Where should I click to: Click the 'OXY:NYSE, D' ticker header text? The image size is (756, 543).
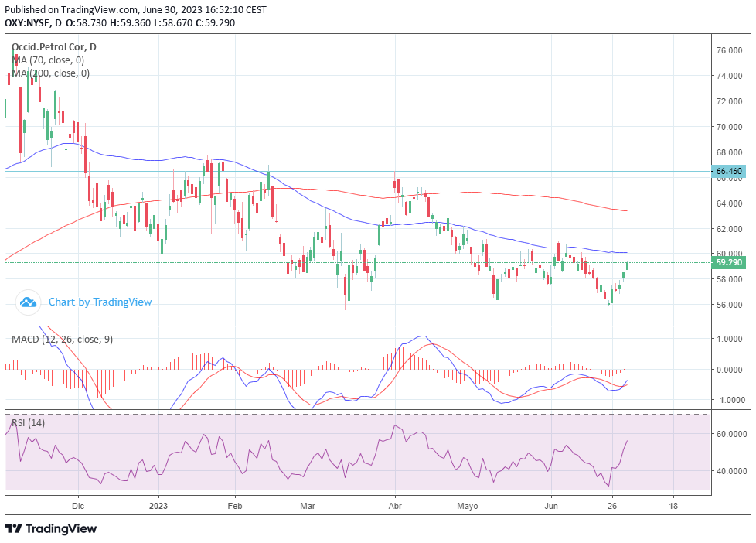32,22
